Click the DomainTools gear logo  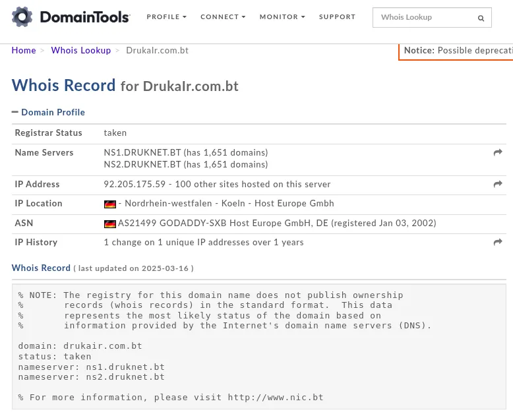pyautogui.click(x=22, y=16)
